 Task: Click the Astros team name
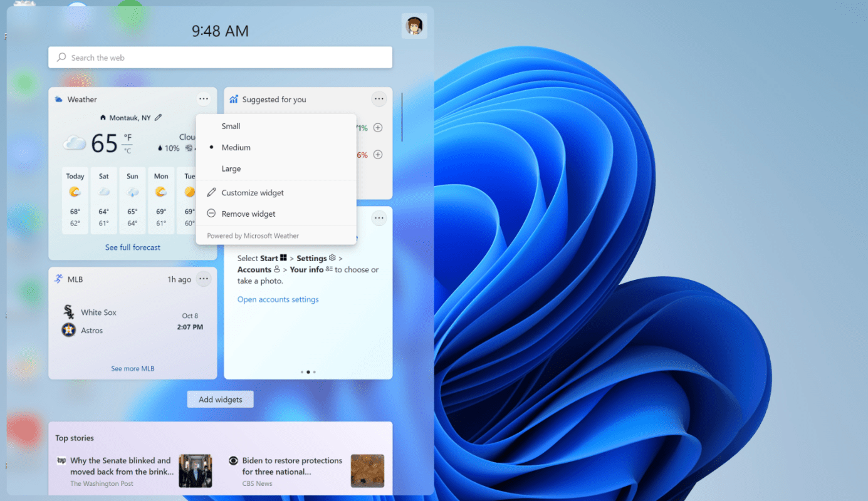(x=92, y=330)
